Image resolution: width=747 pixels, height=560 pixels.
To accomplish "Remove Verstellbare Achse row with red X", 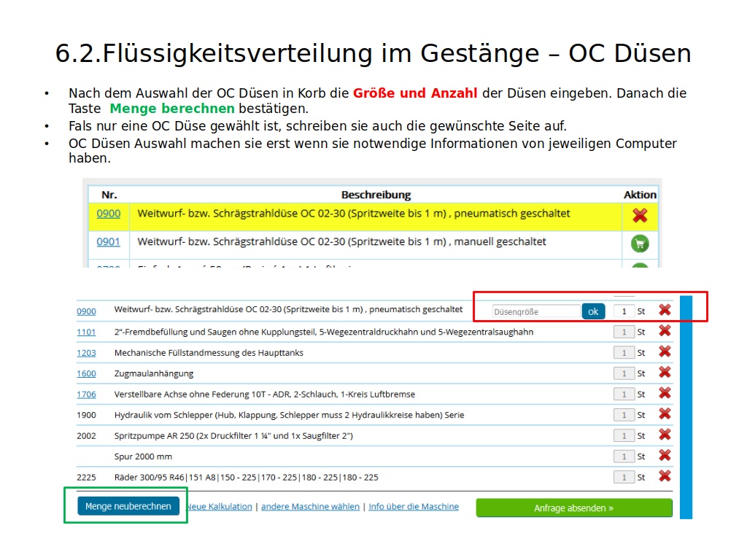I will coord(665,393).
